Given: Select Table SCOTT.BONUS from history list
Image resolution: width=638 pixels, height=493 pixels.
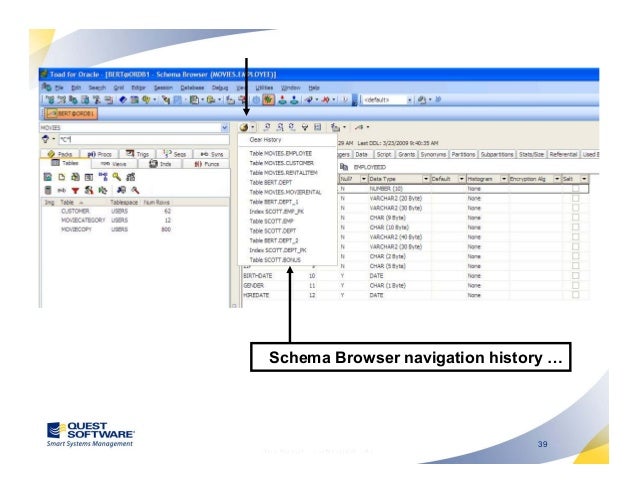Looking at the screenshot, I should (275, 260).
